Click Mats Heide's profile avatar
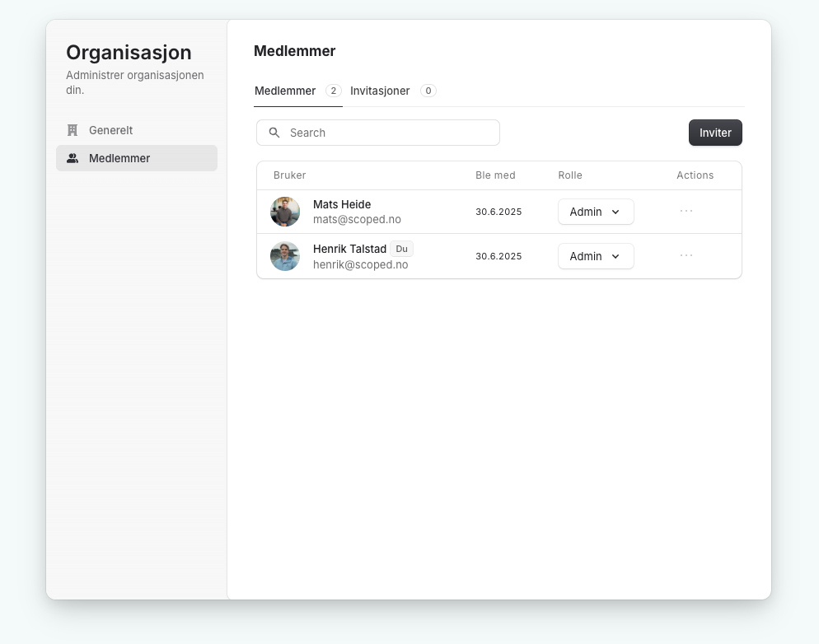This screenshot has width=819, height=644. click(x=285, y=212)
